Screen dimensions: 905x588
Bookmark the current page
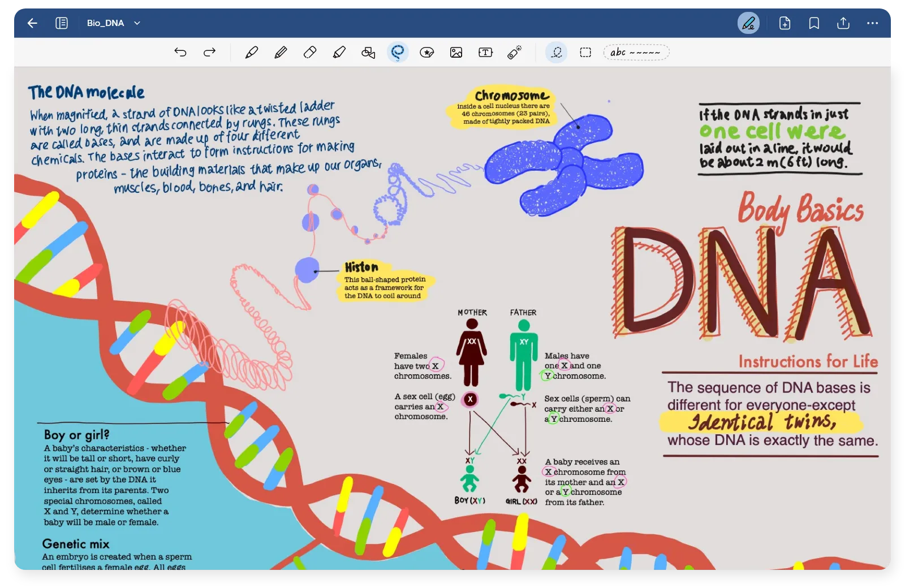point(815,23)
